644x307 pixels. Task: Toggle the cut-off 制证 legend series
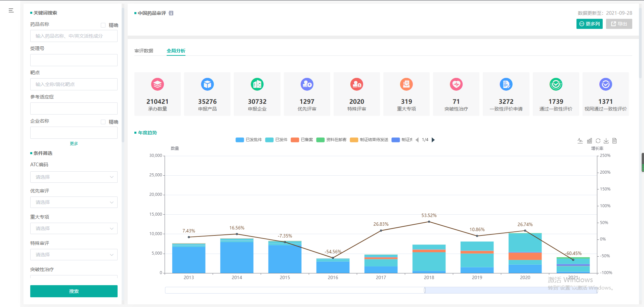pos(402,140)
